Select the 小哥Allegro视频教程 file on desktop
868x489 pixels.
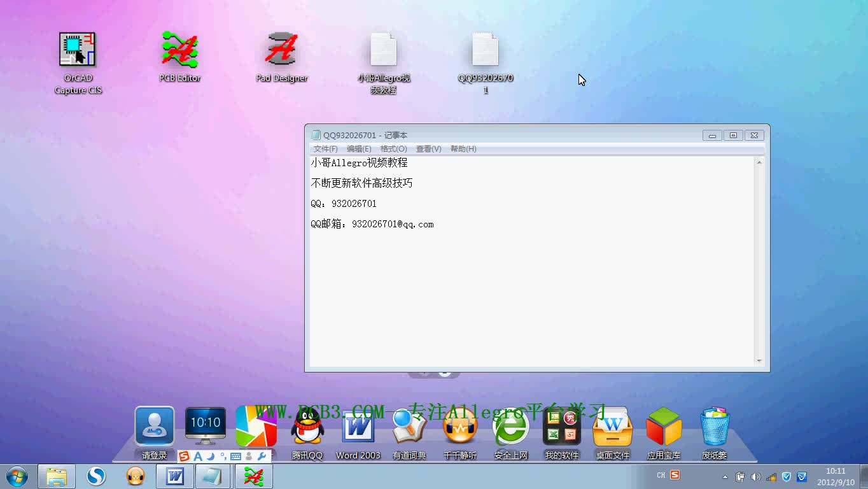click(x=384, y=63)
